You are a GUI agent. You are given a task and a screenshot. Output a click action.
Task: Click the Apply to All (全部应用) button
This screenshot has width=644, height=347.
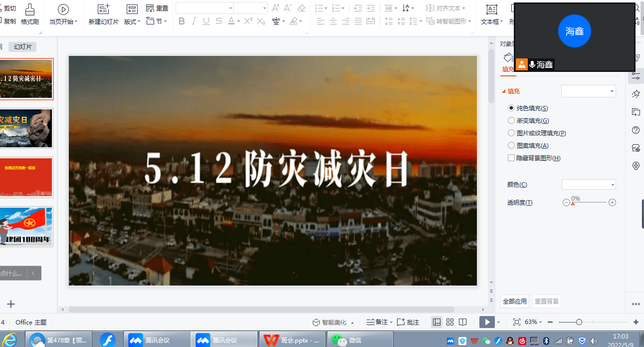point(514,302)
